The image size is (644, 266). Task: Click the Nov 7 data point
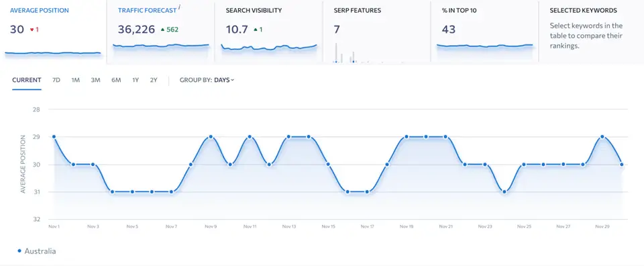click(x=171, y=191)
